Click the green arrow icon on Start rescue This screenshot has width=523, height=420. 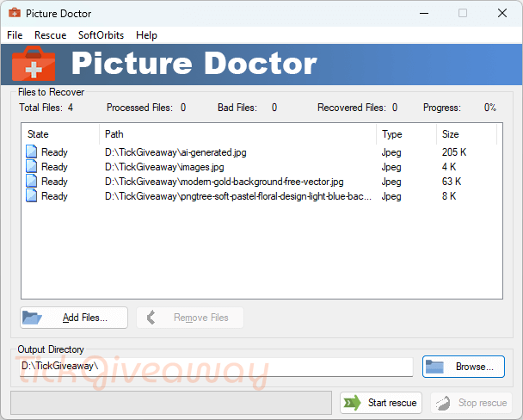[352, 403]
